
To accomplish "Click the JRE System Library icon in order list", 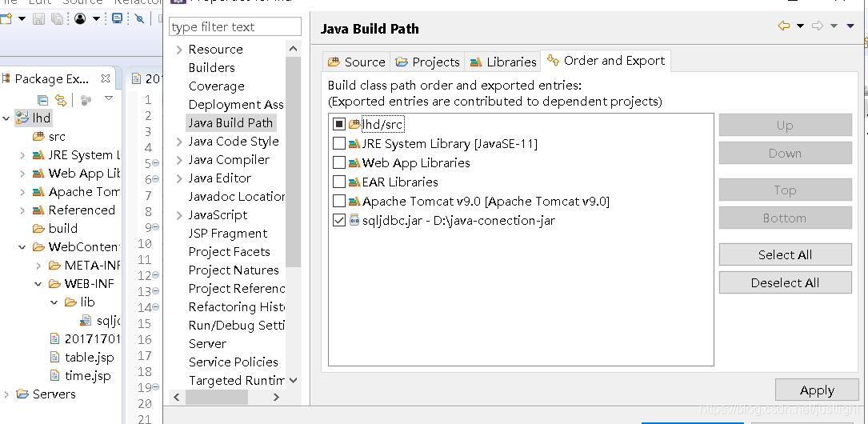I will (x=354, y=144).
